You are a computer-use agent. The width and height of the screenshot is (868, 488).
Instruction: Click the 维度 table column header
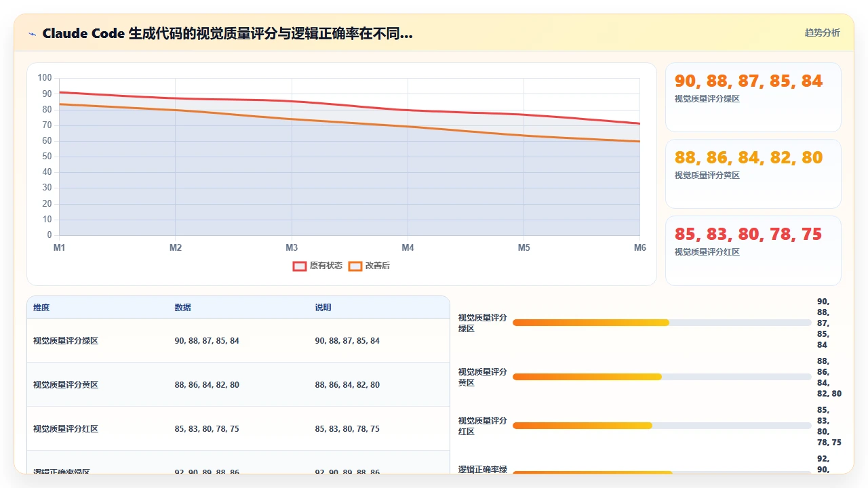click(41, 308)
